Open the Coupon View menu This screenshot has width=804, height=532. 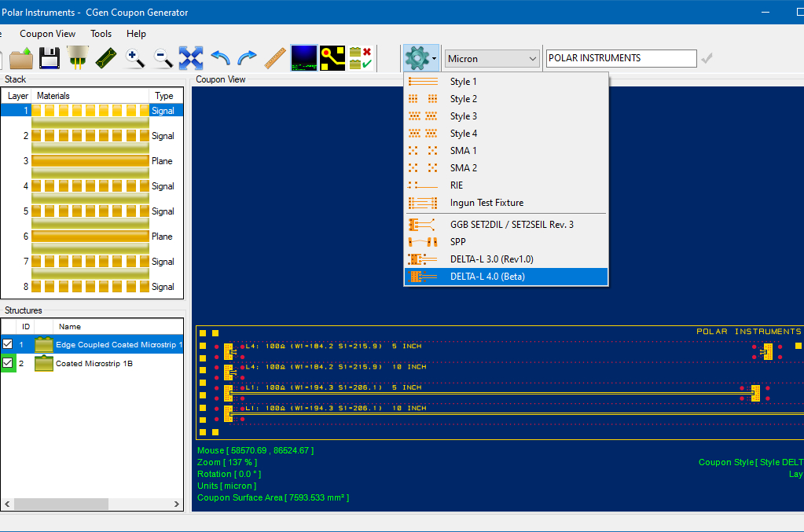coord(48,34)
